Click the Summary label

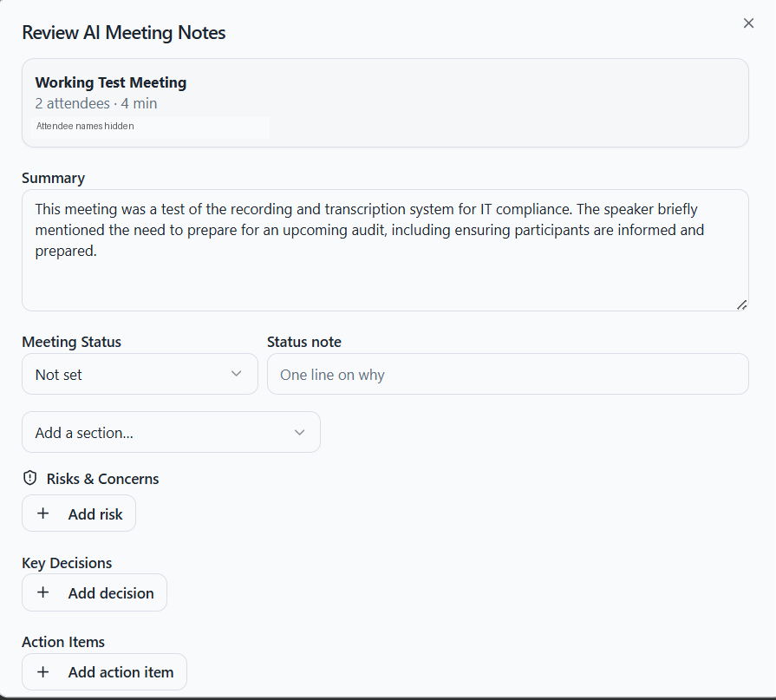(54, 178)
